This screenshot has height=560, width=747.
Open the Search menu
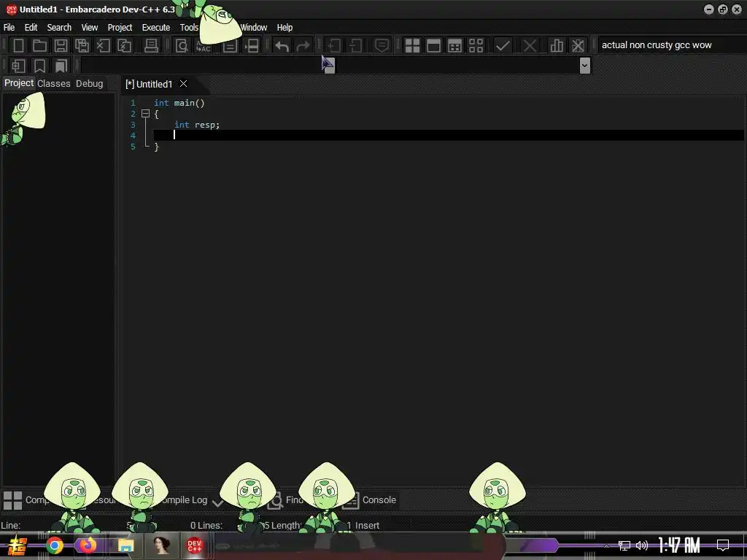pos(59,27)
